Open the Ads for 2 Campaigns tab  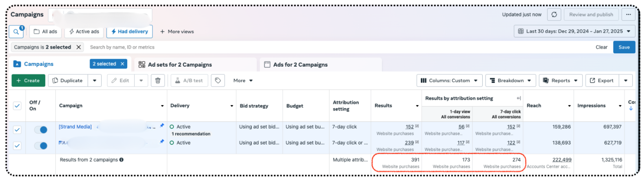click(x=321, y=65)
